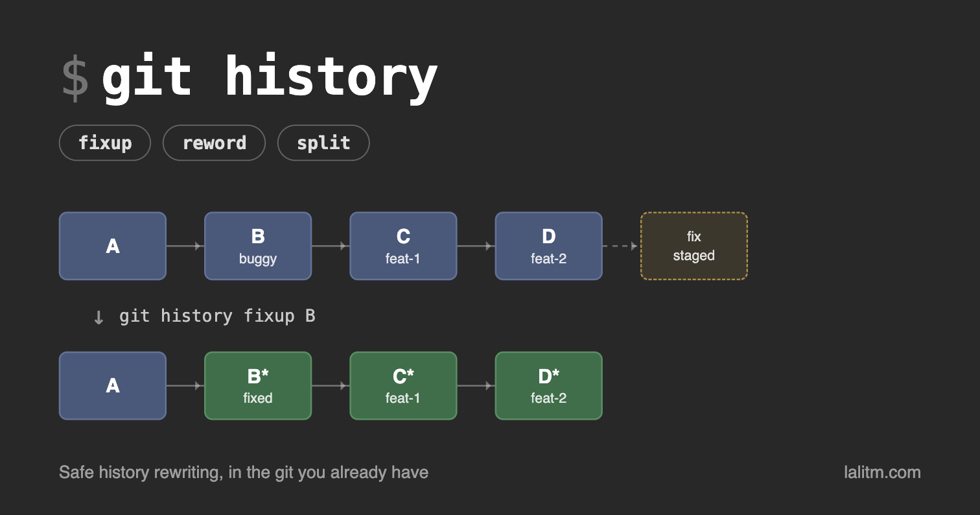
Task: Click the fixup pill tag
Action: [x=105, y=143]
